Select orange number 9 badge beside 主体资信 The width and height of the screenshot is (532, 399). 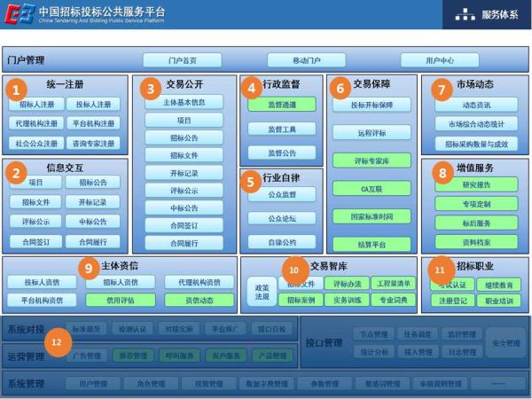tap(87, 266)
